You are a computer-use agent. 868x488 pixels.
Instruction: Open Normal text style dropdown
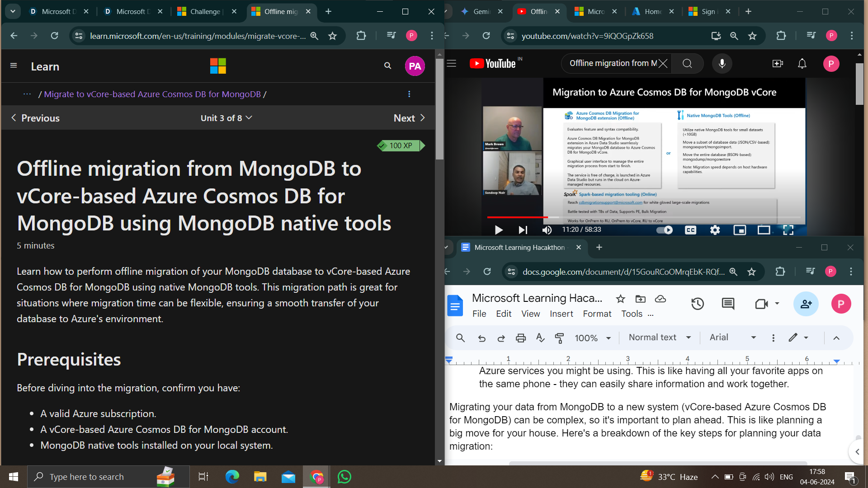click(660, 338)
